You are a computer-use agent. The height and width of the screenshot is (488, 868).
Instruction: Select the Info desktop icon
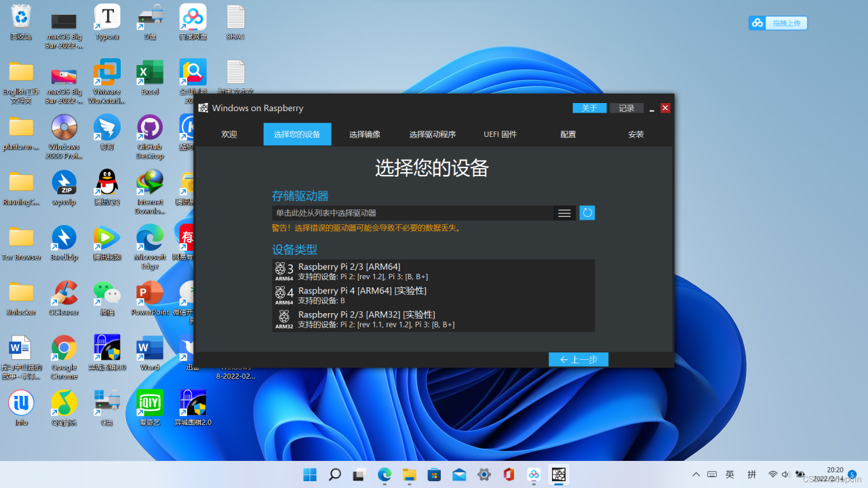pos(21,408)
